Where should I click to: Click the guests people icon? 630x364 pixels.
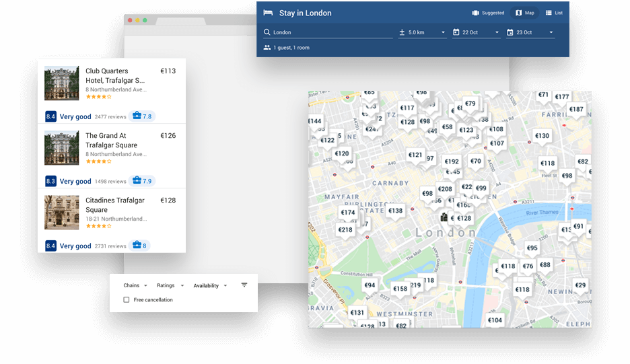point(267,48)
